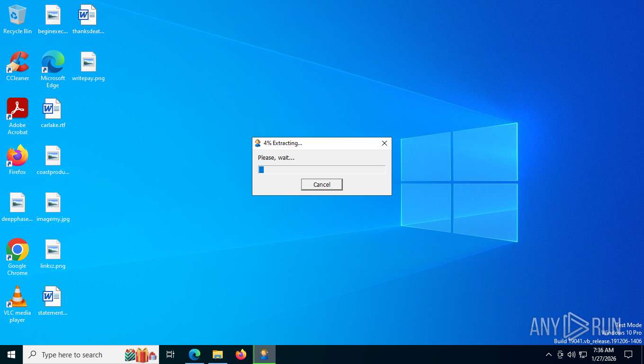Open the notification center
The image size is (644, 364).
click(628, 355)
